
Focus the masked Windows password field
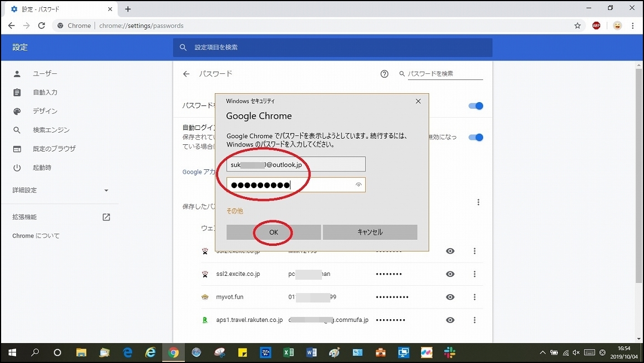(x=296, y=185)
